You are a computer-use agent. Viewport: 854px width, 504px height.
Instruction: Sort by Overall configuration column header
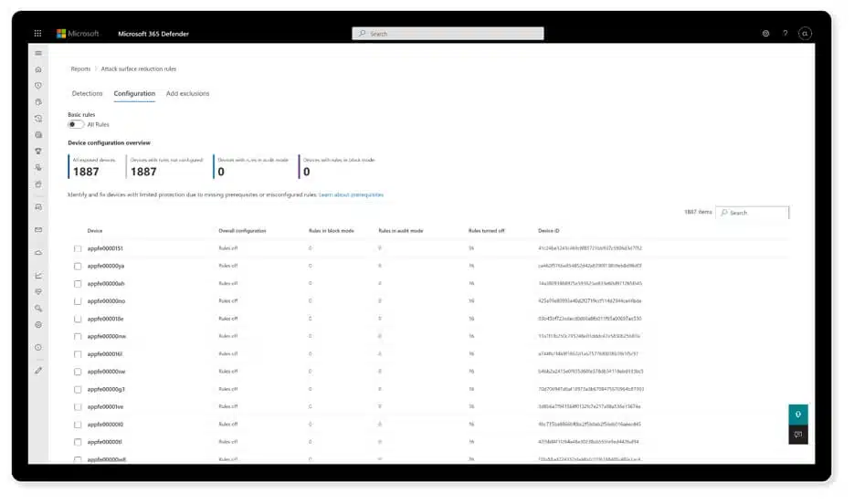click(242, 231)
